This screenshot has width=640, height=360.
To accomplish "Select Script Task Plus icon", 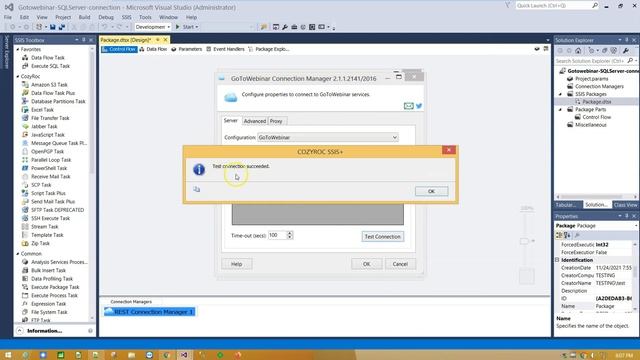I will click(x=25, y=193).
